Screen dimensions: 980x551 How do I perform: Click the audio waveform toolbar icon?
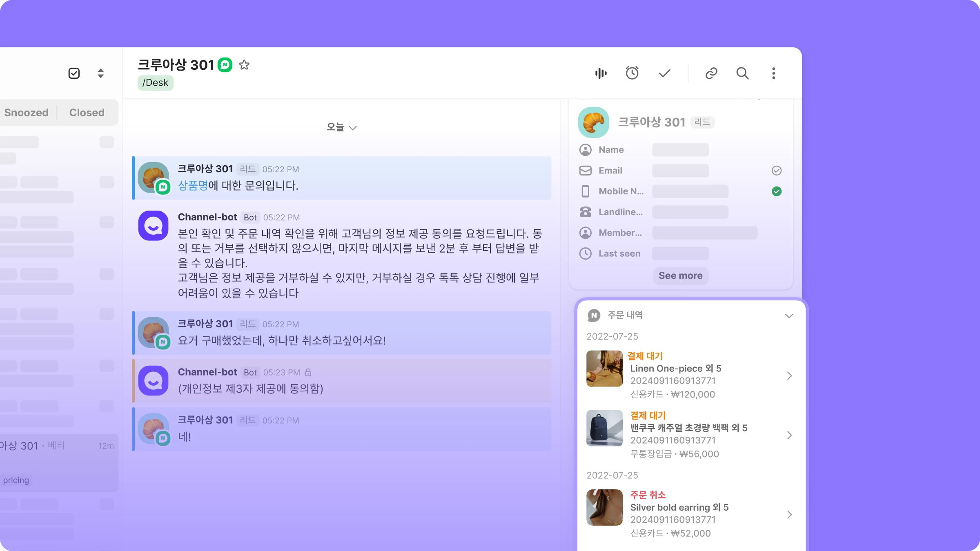coord(600,73)
